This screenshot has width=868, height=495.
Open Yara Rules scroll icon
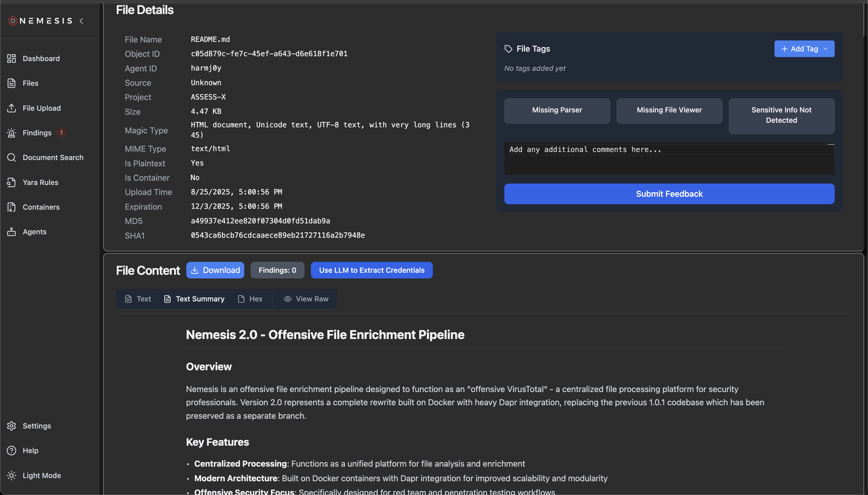(11, 182)
